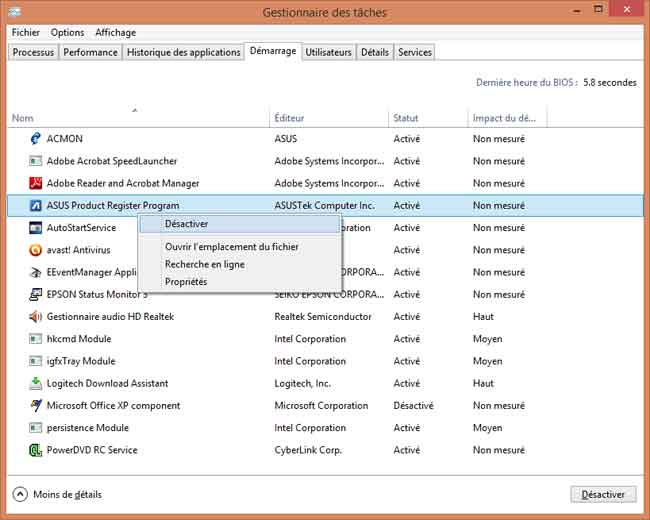Screen dimensions: 650x520
Task: Choose Désactiver in the context menu
Action: coord(240,224)
